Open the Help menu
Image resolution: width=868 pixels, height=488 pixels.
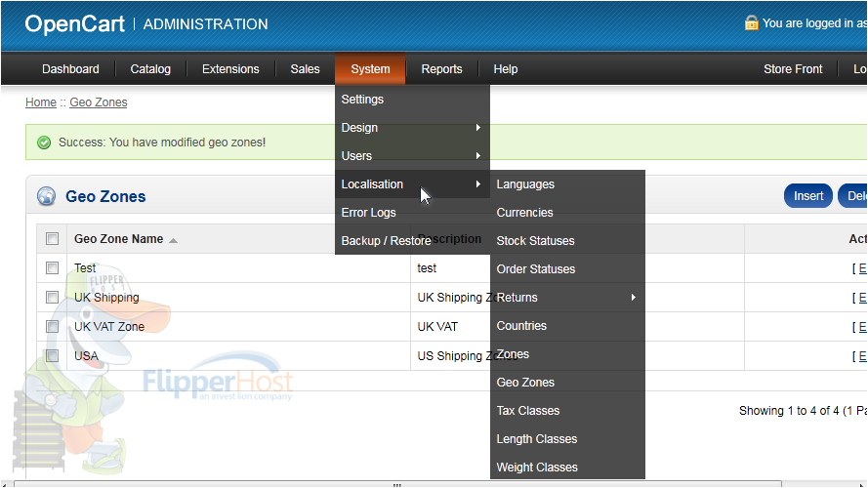coord(506,69)
